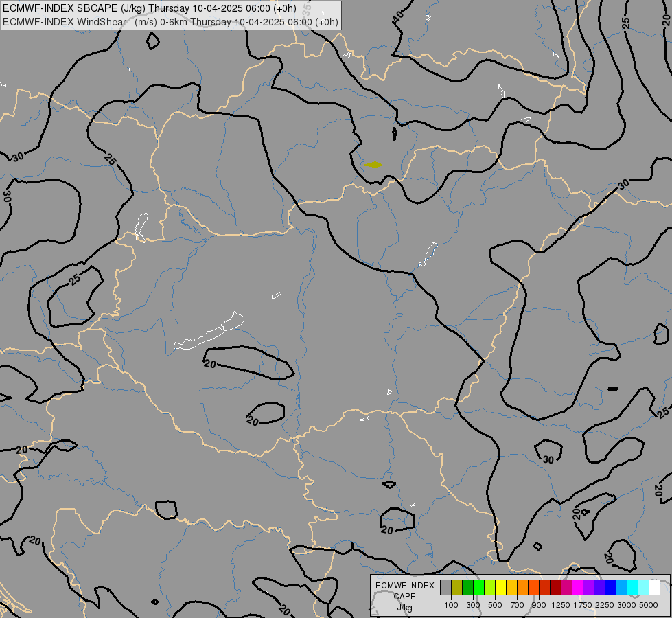Viewport: 672px width, 618px height.
Task: Click the legend value 3000
Action: (x=627, y=605)
